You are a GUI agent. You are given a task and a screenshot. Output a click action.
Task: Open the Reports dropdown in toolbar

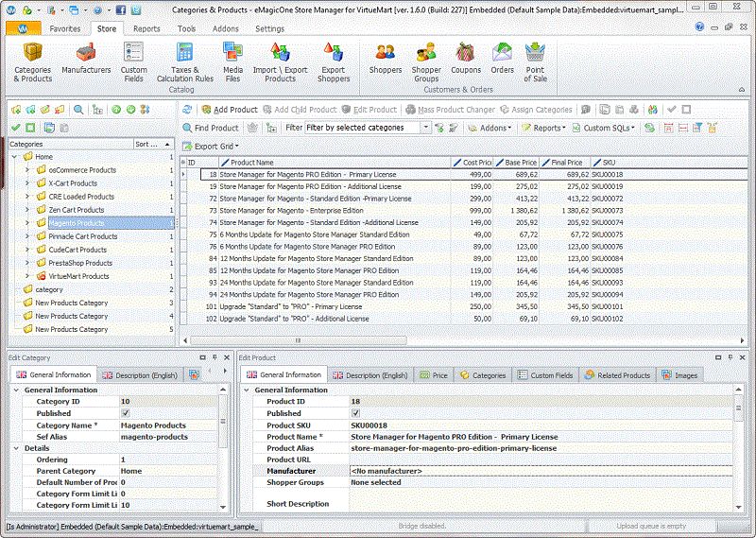(x=544, y=128)
